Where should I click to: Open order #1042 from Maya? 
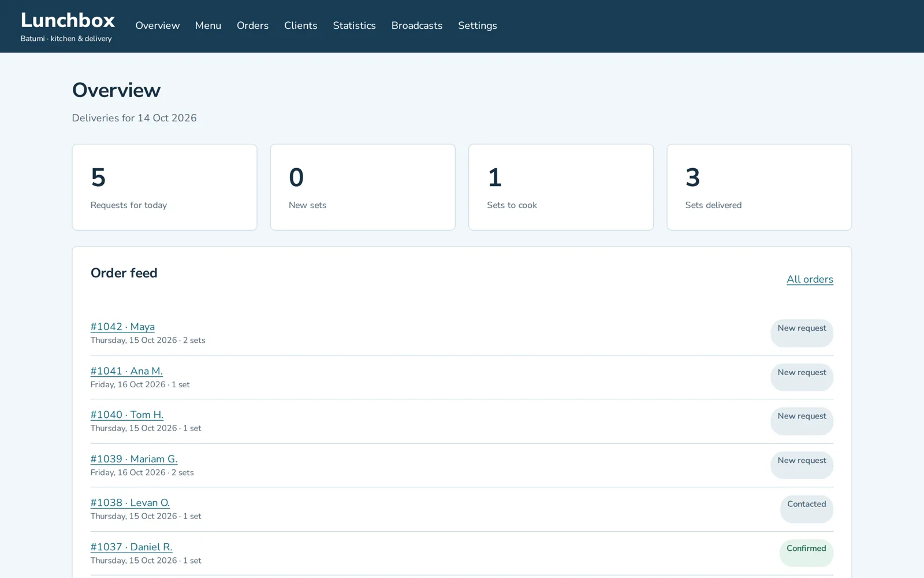tap(122, 327)
